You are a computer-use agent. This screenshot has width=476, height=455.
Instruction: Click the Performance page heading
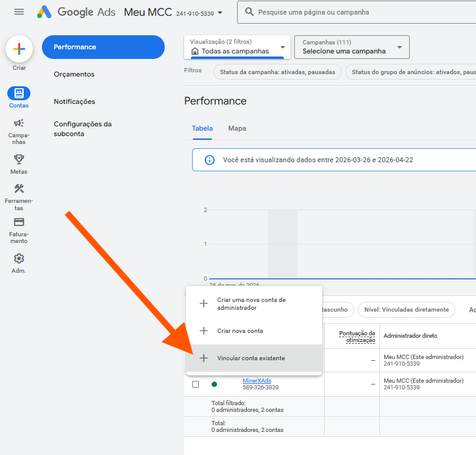pyautogui.click(x=215, y=101)
